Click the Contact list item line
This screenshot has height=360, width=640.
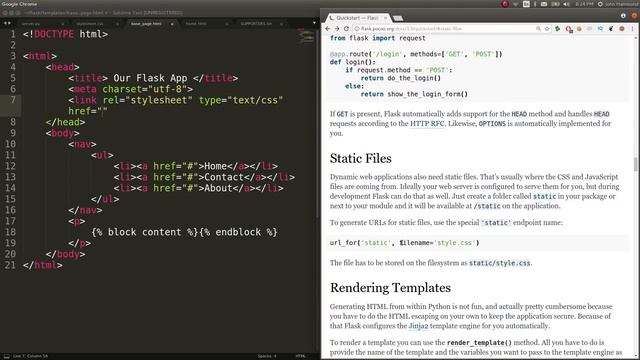point(204,178)
